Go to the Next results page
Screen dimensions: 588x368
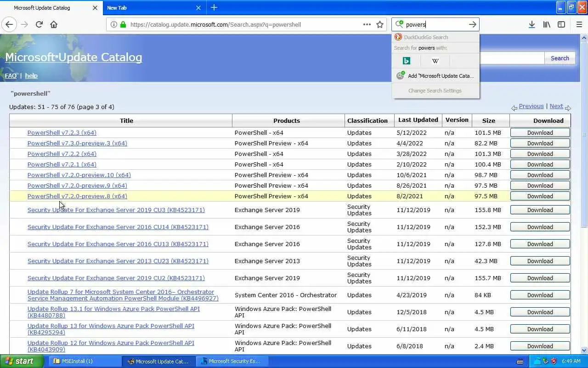(x=556, y=106)
